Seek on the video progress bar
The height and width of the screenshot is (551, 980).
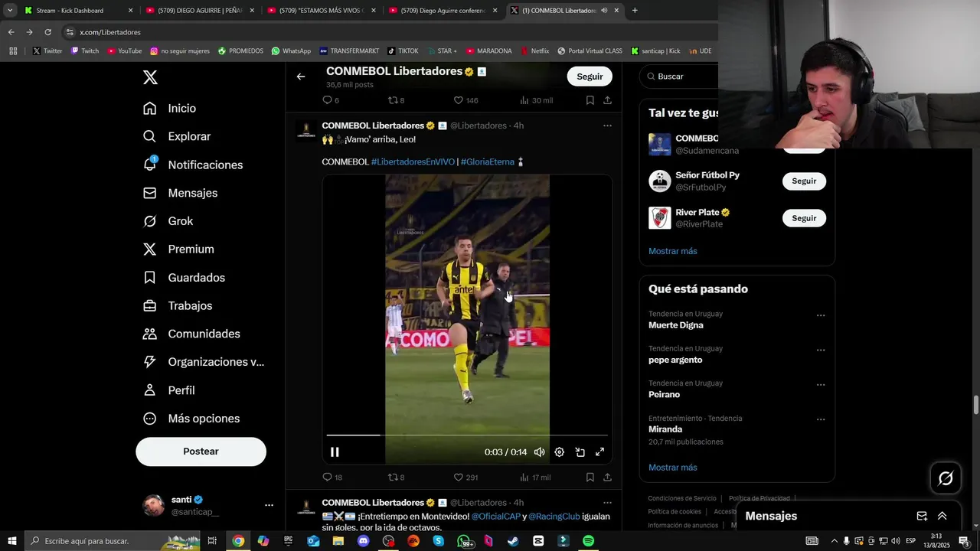click(467, 435)
